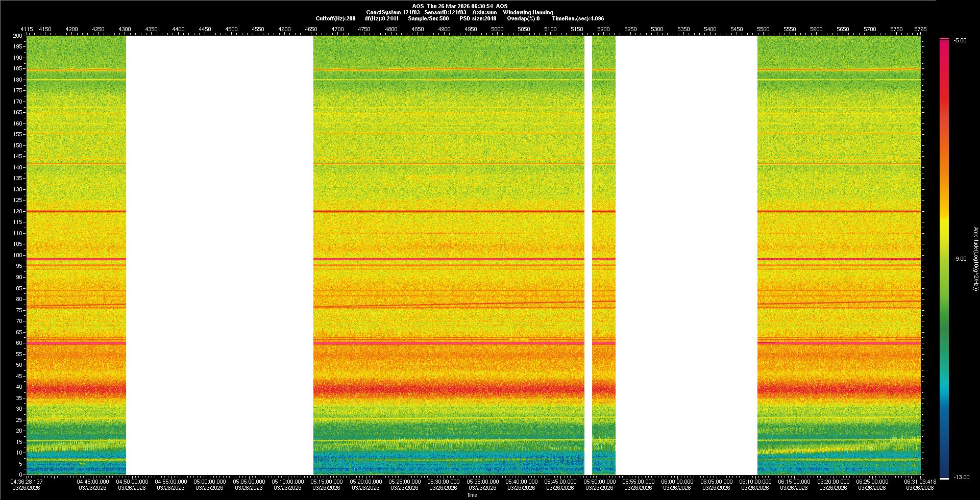Click the top axis tick "5795"
This screenshot has height=500, width=980.
(x=920, y=29)
